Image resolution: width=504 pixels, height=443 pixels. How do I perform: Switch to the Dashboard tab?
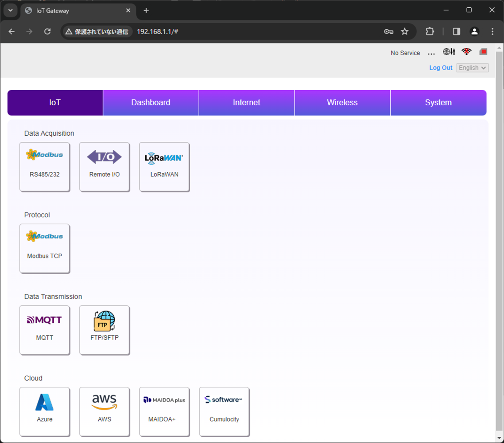tap(151, 102)
